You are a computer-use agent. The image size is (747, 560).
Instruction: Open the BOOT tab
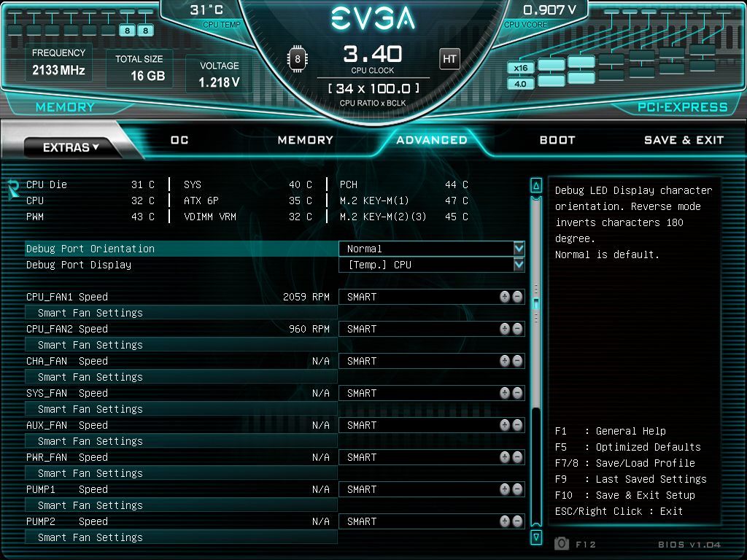pos(557,140)
